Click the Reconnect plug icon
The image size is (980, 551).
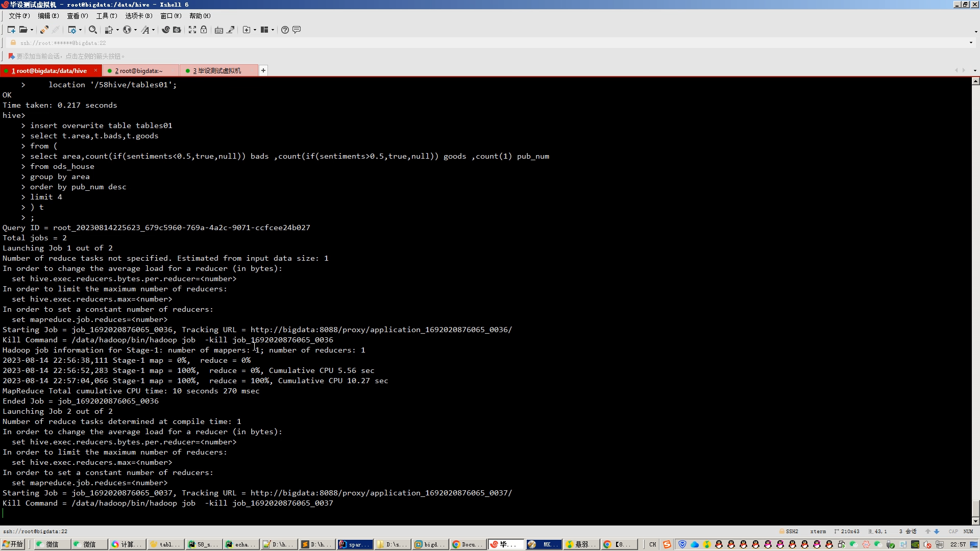coord(44,30)
